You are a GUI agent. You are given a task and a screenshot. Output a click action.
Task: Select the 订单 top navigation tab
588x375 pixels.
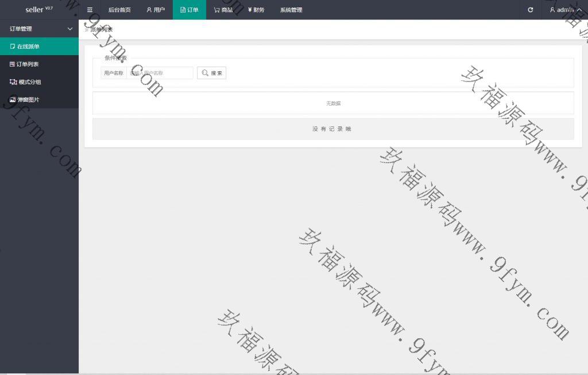coord(189,10)
